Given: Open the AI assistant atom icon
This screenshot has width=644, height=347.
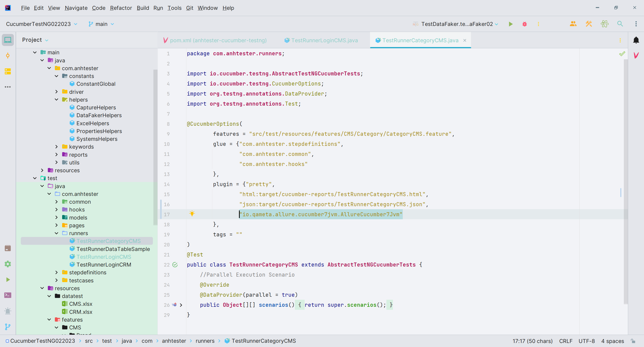Looking at the screenshot, I should (605, 24).
